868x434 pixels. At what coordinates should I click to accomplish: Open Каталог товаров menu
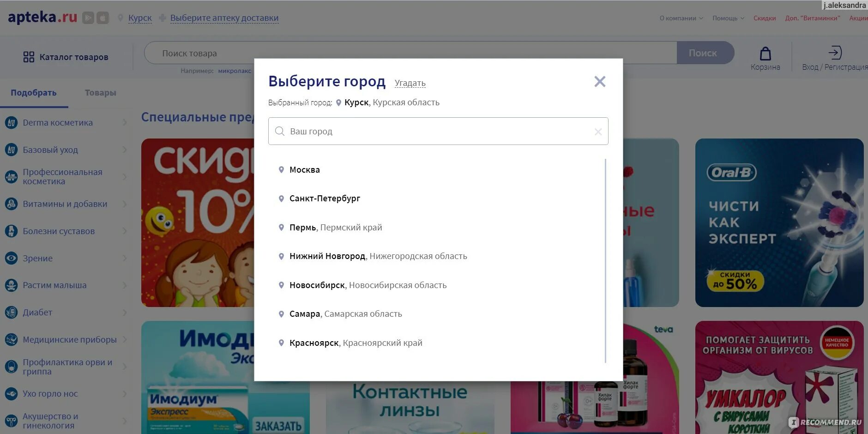pos(66,57)
